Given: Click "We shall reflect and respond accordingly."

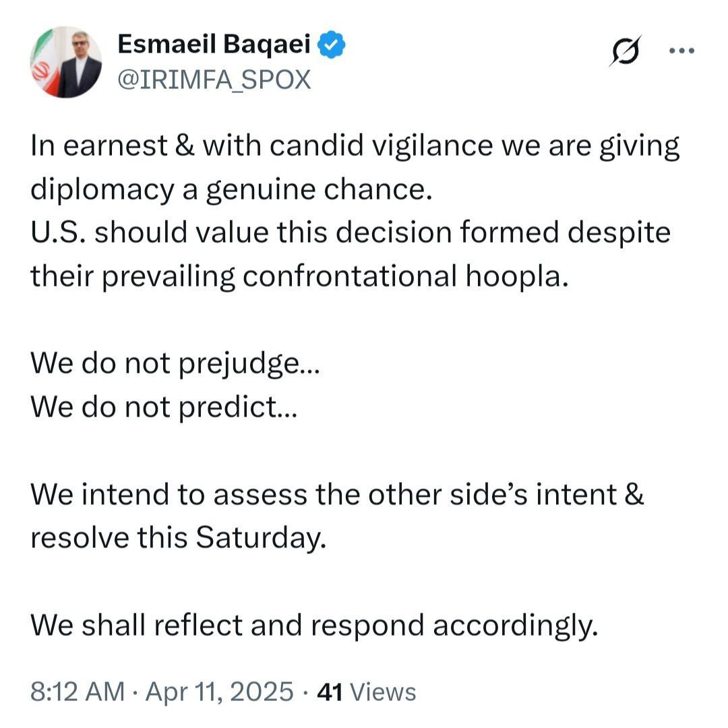Looking at the screenshot, I should pyautogui.click(x=314, y=626).
